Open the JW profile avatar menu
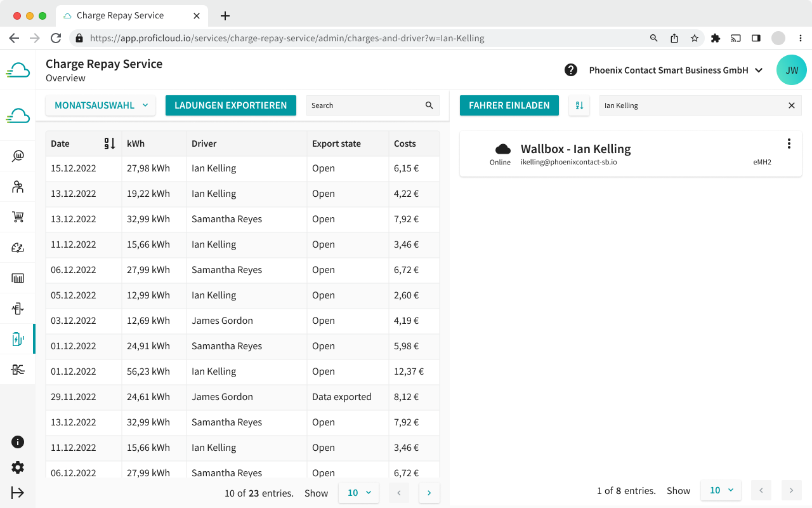 tap(792, 70)
